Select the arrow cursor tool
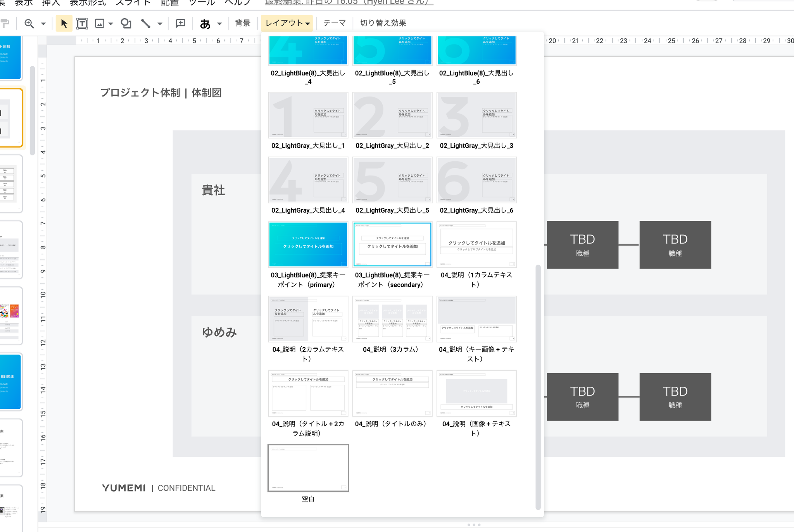Screen dimensions: 794x532 coord(64,23)
